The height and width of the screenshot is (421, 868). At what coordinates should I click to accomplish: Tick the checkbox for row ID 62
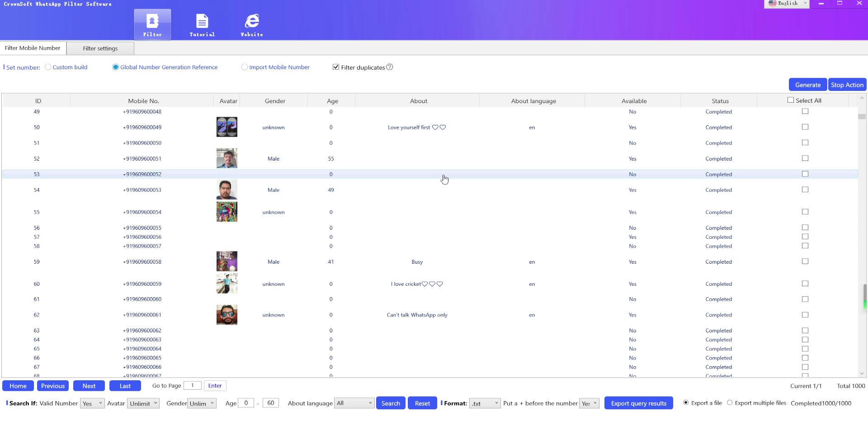(805, 315)
